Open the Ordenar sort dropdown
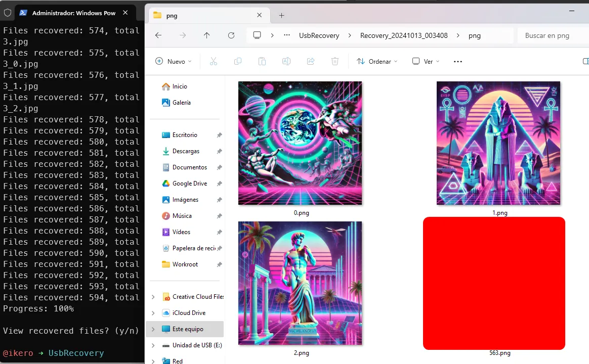 (377, 61)
